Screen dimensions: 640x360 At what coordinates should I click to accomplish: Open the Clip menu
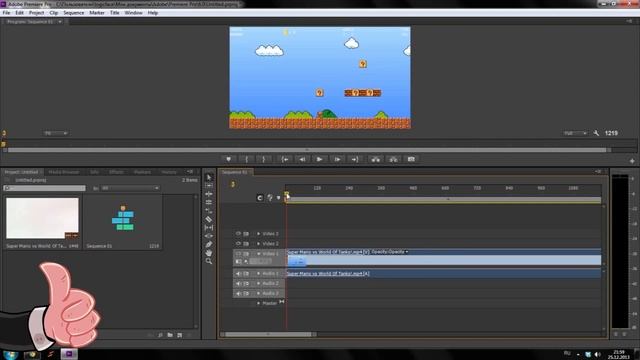pyautogui.click(x=53, y=13)
